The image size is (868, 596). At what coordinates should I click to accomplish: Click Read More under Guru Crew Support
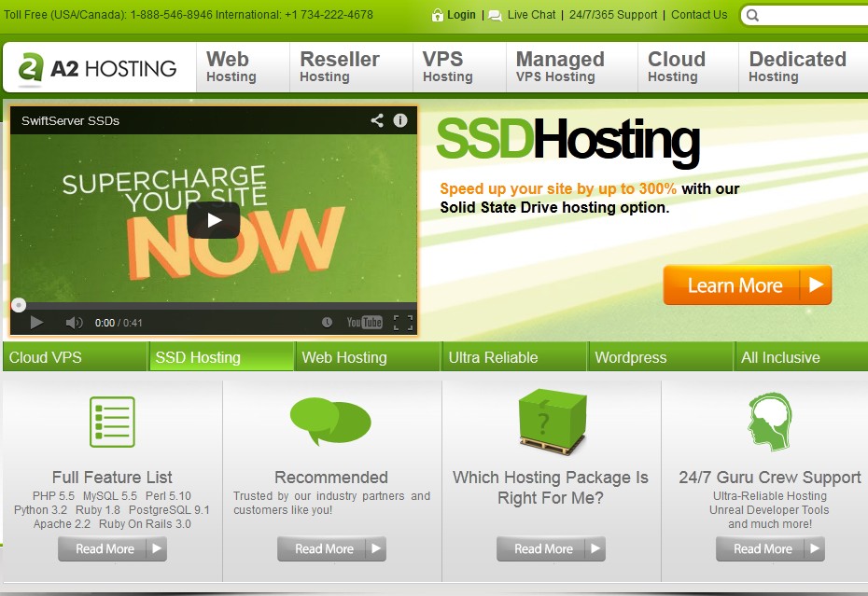(770, 548)
